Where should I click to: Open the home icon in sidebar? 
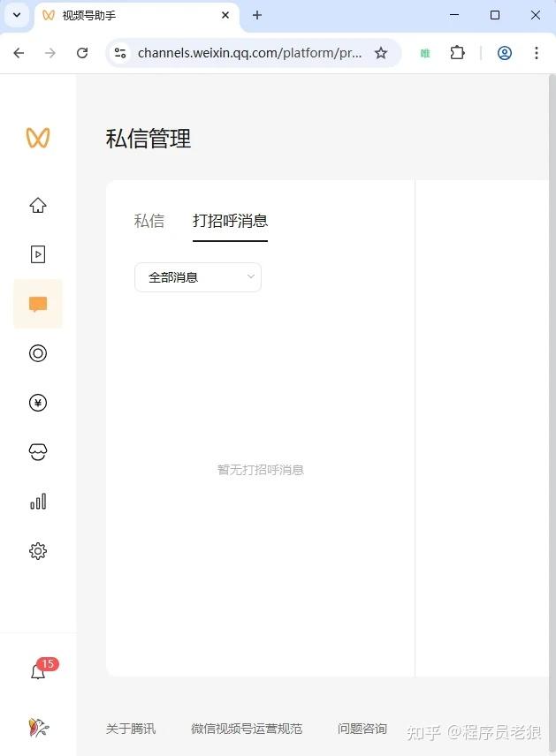point(38,205)
